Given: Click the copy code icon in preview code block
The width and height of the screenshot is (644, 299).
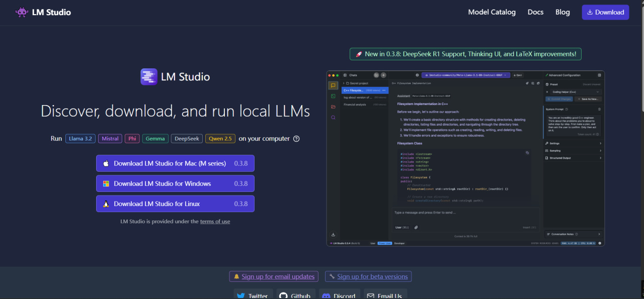Looking at the screenshot, I should pyautogui.click(x=527, y=152).
